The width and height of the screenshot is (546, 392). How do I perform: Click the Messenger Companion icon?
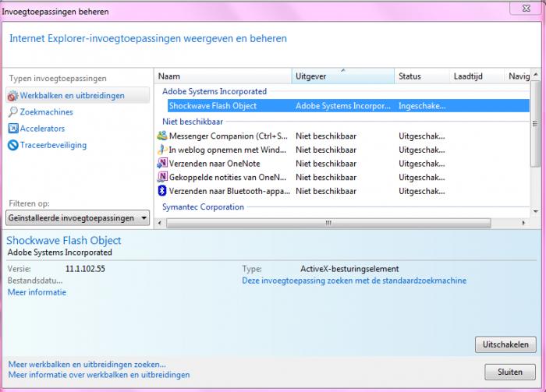[162, 136]
